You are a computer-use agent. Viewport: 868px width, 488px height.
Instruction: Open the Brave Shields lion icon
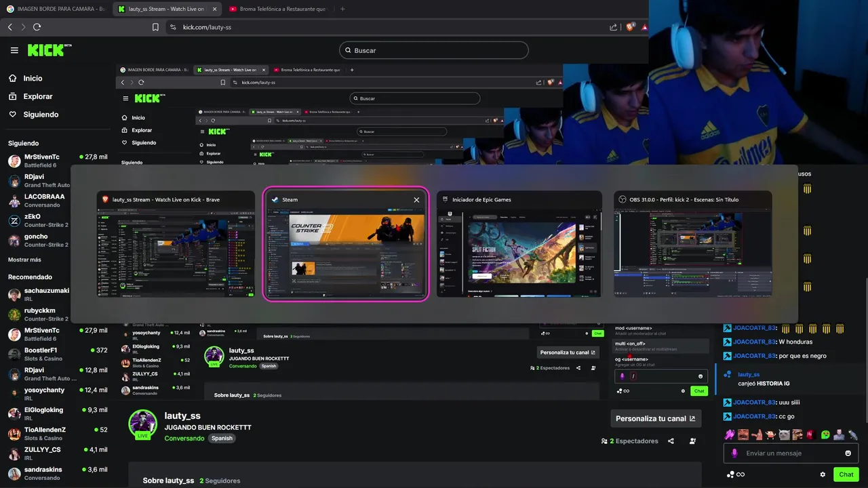click(x=629, y=27)
